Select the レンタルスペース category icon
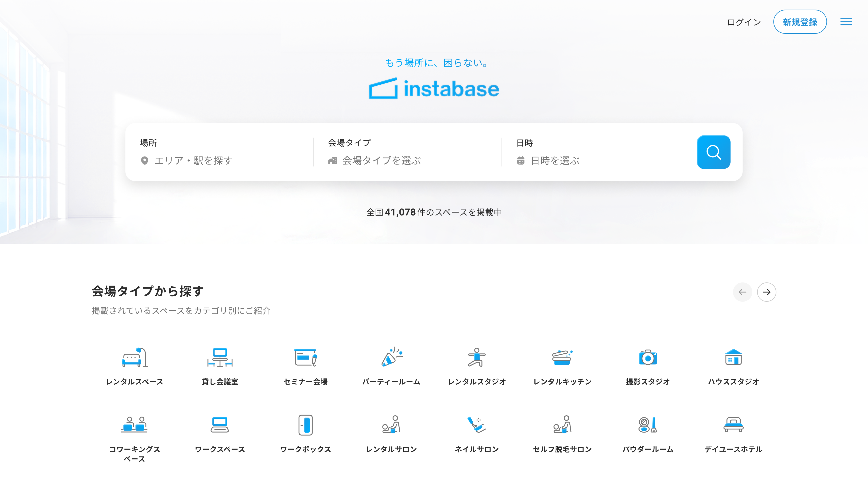 (x=134, y=357)
